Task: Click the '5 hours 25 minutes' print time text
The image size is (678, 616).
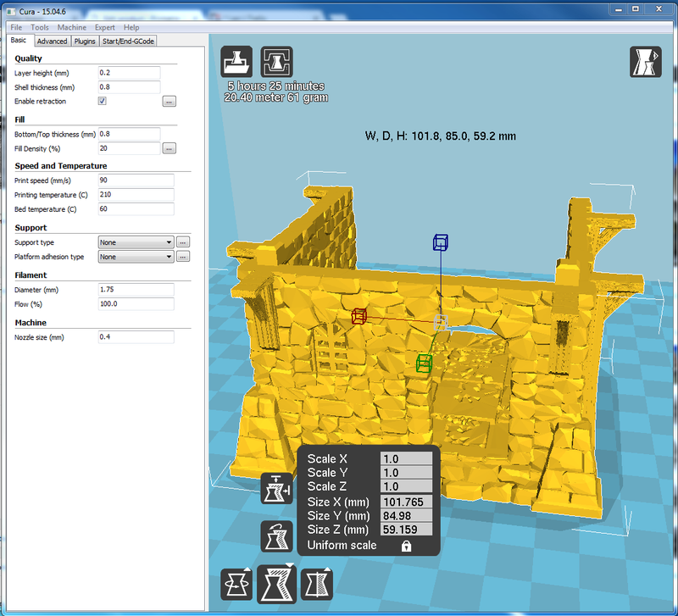Action: pyautogui.click(x=276, y=86)
